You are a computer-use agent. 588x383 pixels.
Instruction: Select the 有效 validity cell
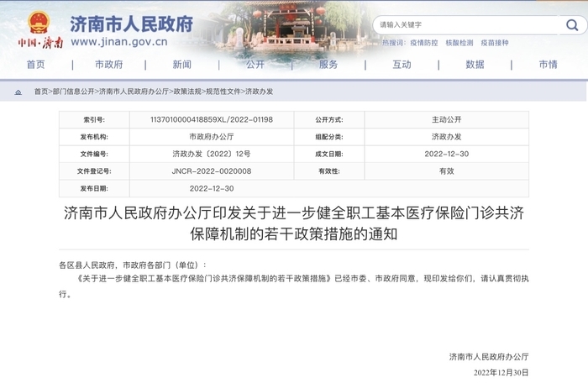tap(447, 171)
